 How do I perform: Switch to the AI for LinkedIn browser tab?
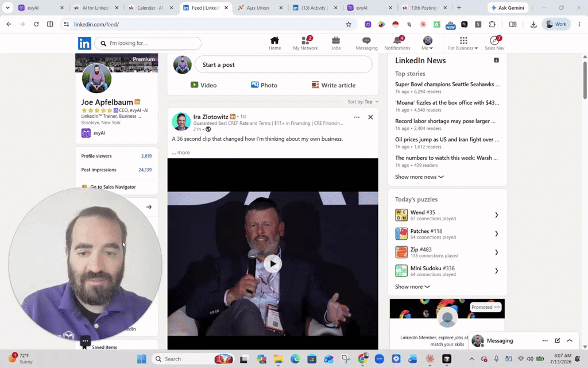(x=96, y=7)
